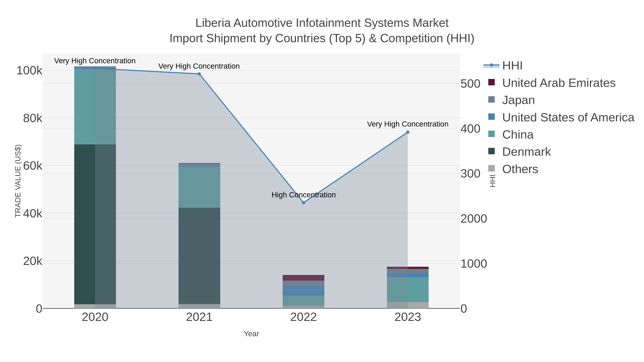Viewport: 644px width, 362px height.
Task: Click the Denmark segment of 2021 bar
Action: [199, 256]
